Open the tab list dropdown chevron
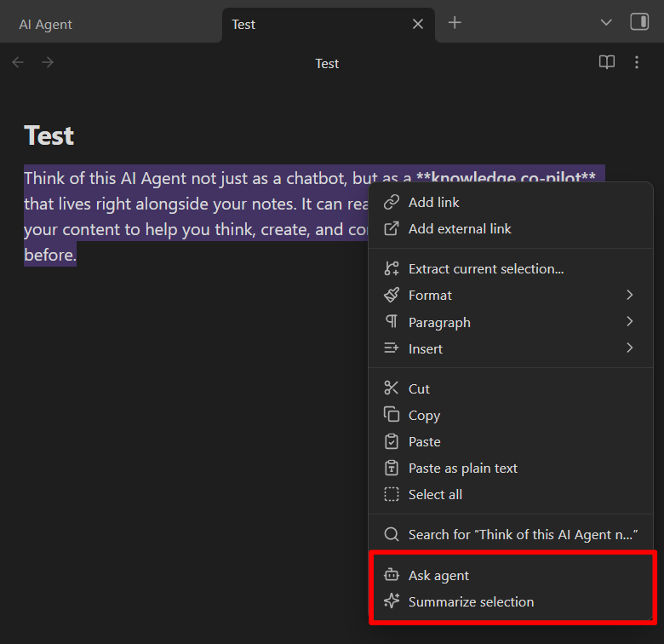664x644 pixels. pyautogui.click(x=606, y=23)
